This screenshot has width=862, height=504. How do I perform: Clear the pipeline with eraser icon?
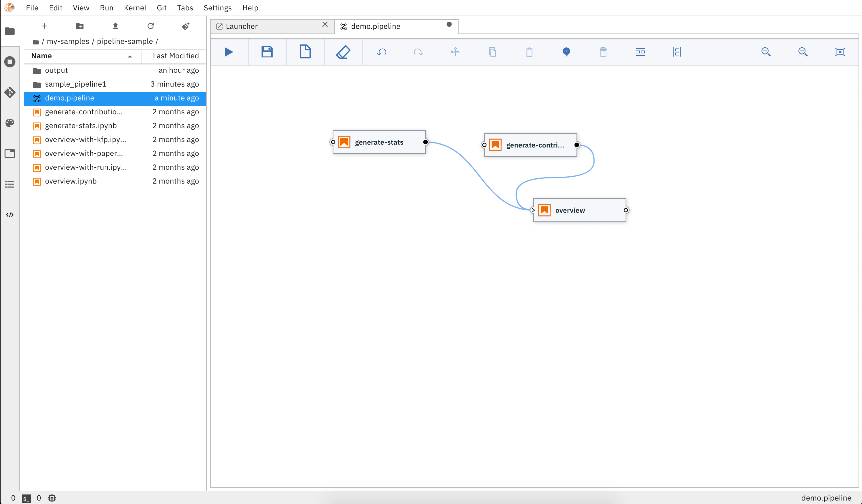tap(343, 52)
